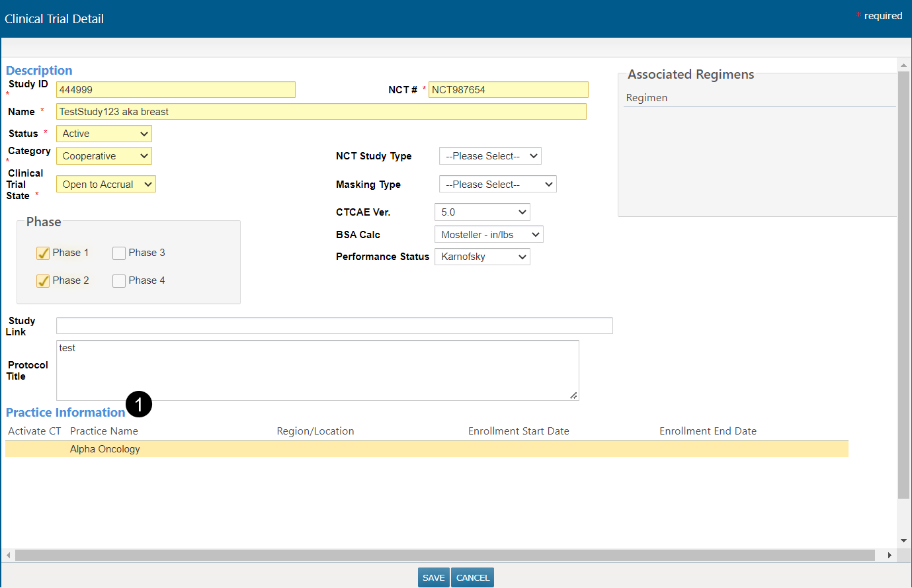Open the NCT Study Type dropdown
The width and height of the screenshot is (912, 588).
pyautogui.click(x=490, y=156)
